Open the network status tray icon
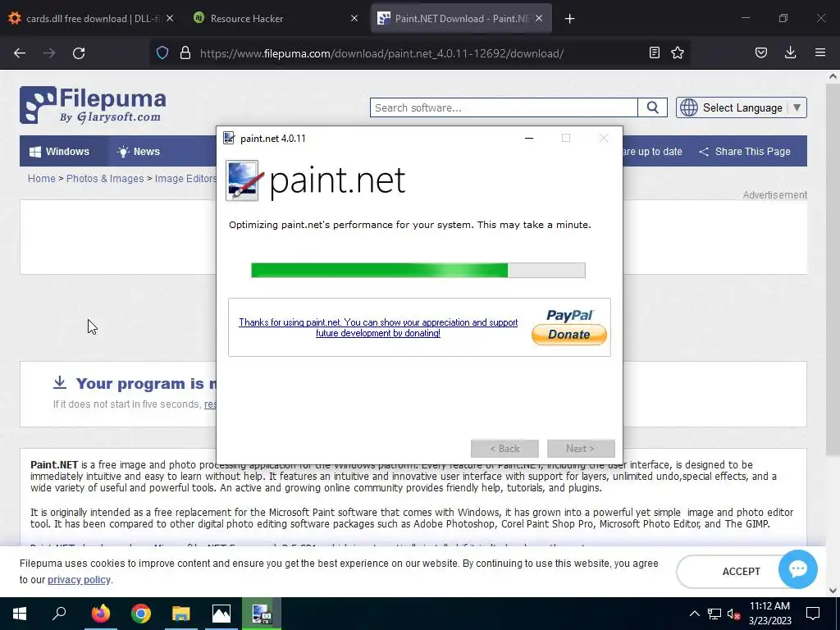The image size is (840, 630). 714,614
